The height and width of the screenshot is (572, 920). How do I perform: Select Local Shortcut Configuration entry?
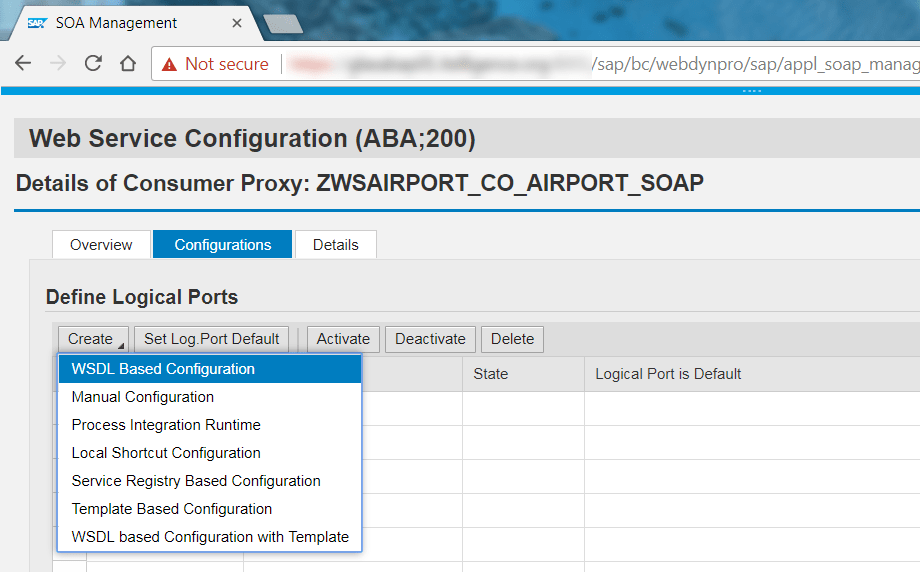coord(209,453)
